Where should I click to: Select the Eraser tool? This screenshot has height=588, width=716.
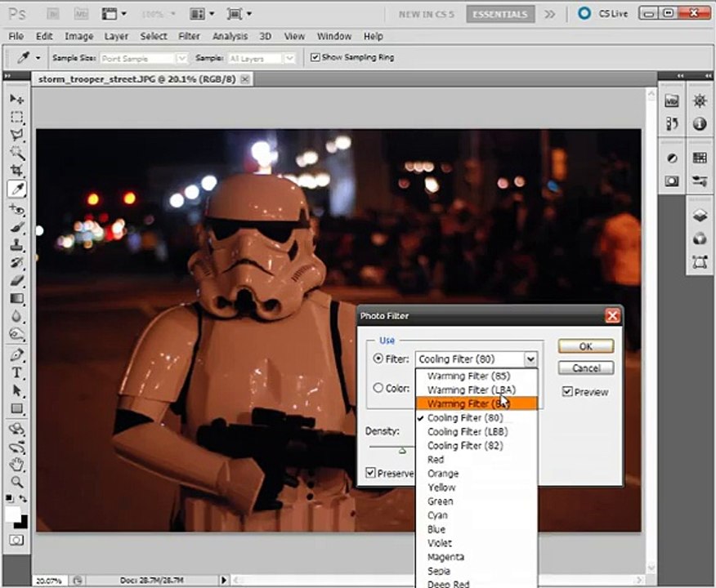point(17,281)
